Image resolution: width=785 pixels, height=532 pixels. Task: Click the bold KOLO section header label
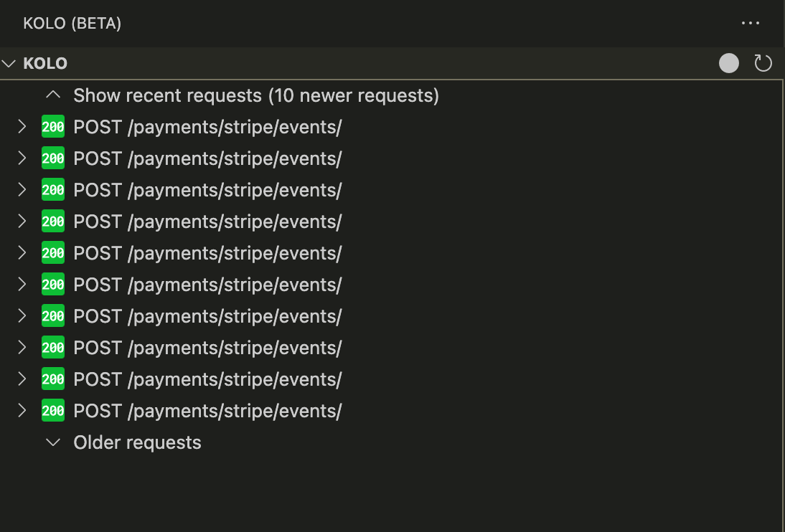pos(45,63)
